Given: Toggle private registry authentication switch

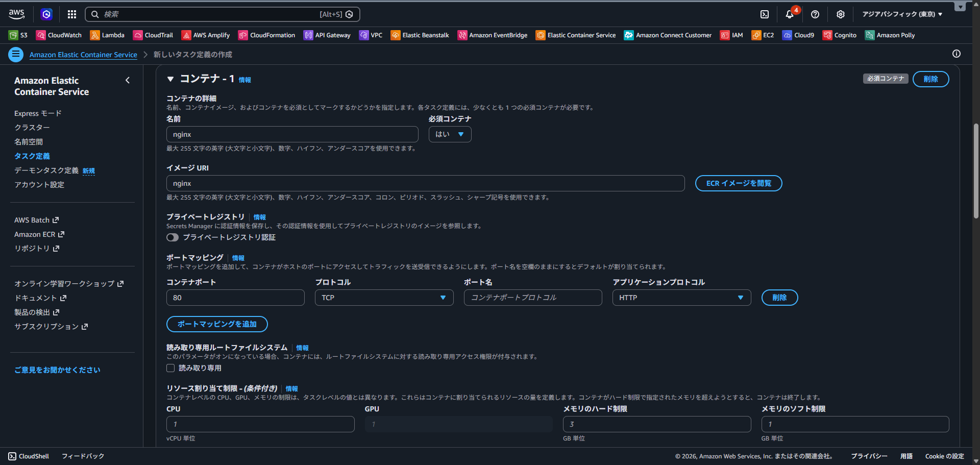Looking at the screenshot, I should tap(173, 237).
